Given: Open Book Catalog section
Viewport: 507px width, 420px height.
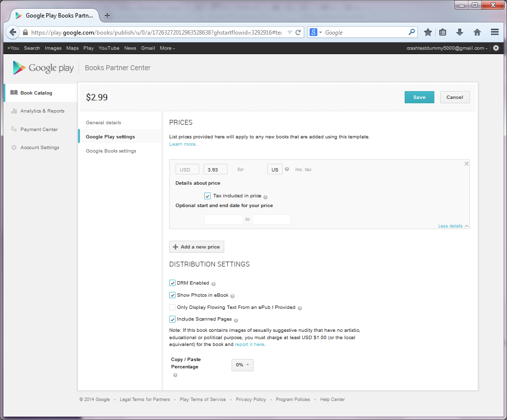Looking at the screenshot, I should (x=41, y=93).
